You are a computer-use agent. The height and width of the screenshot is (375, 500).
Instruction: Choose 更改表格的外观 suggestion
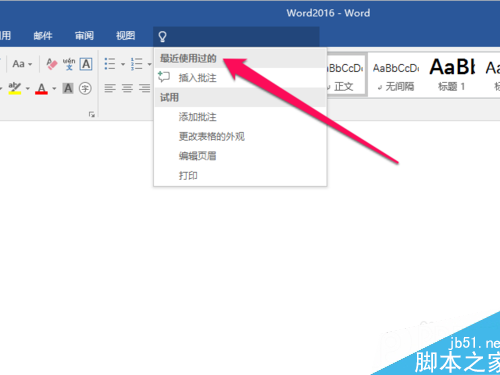[240, 136]
